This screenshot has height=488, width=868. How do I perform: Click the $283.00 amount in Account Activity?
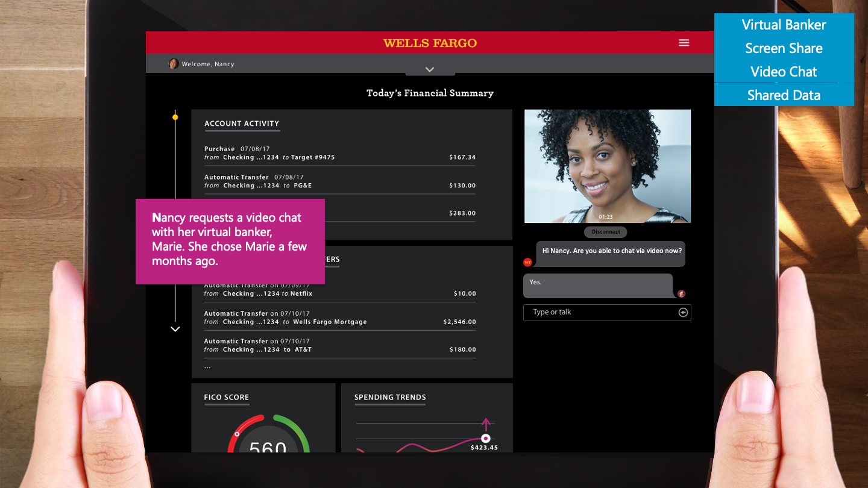click(462, 213)
